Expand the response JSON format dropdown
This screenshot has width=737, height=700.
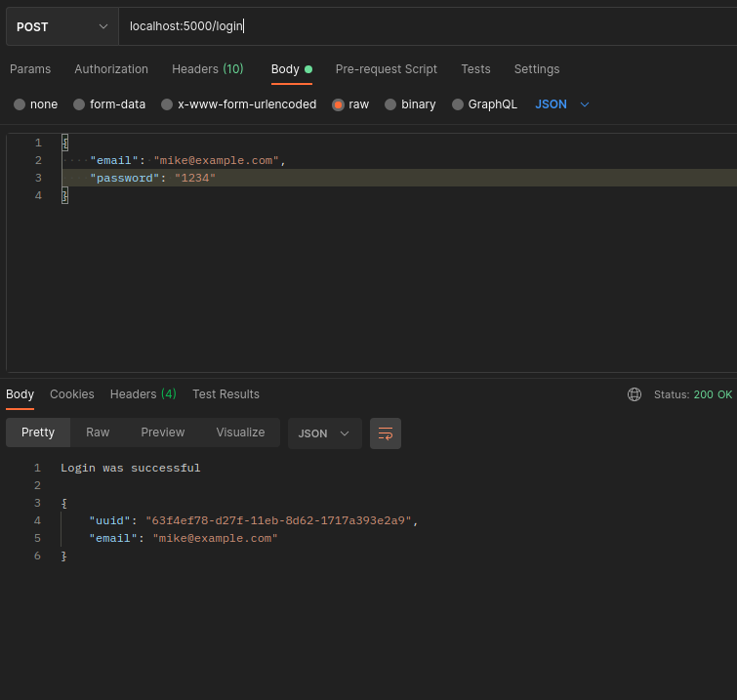(325, 432)
